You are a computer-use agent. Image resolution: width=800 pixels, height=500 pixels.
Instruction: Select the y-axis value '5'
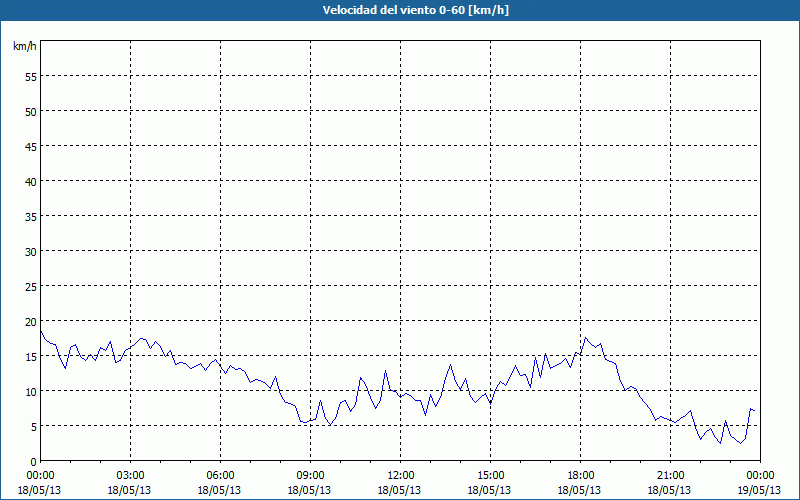click(x=34, y=427)
